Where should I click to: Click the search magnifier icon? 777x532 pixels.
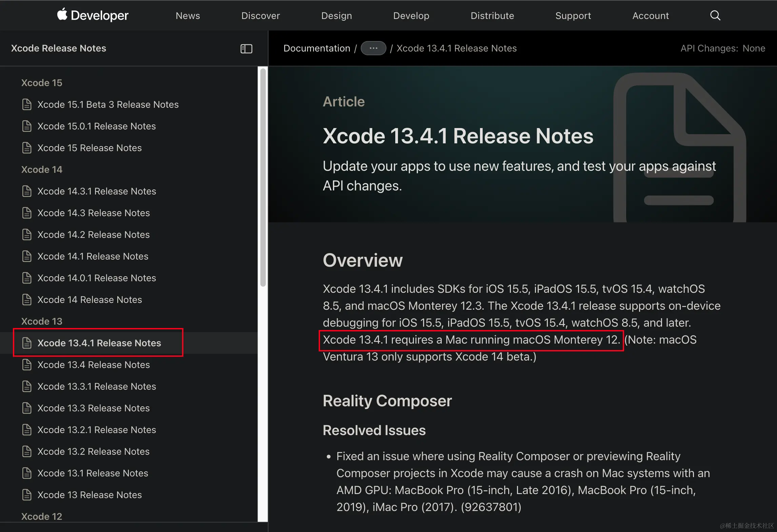click(715, 16)
